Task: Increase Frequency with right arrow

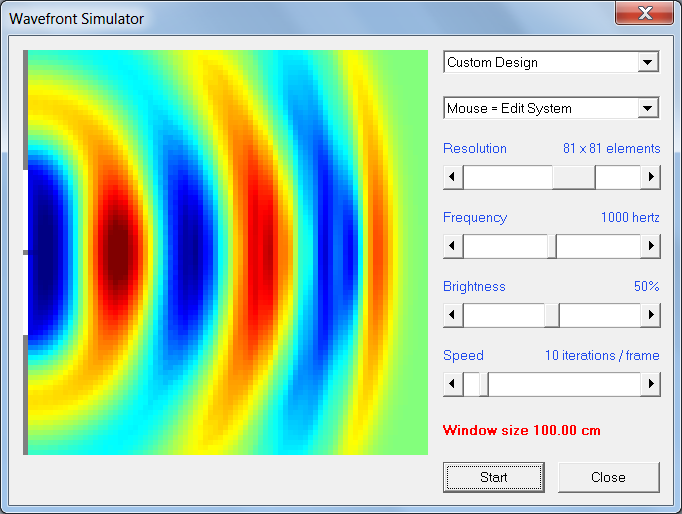Action: point(650,246)
